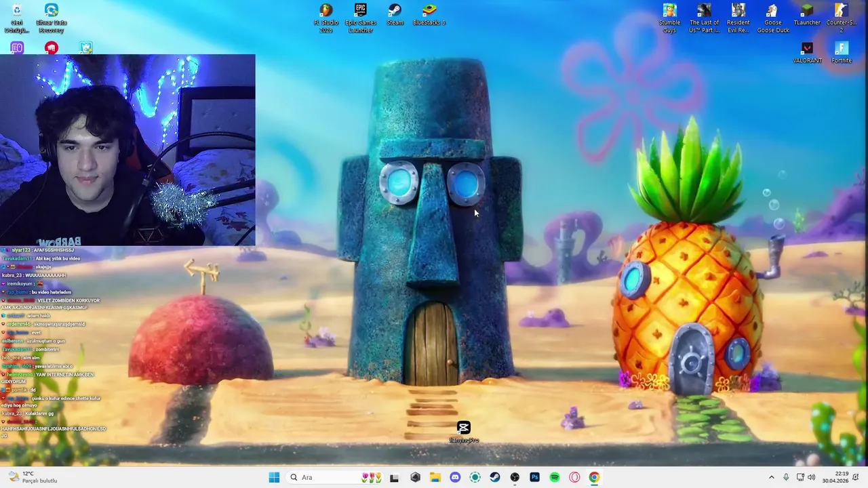Click the streamer webcam overlay
Image resolution: width=868 pixels, height=488 pixels.
pyautogui.click(x=127, y=150)
